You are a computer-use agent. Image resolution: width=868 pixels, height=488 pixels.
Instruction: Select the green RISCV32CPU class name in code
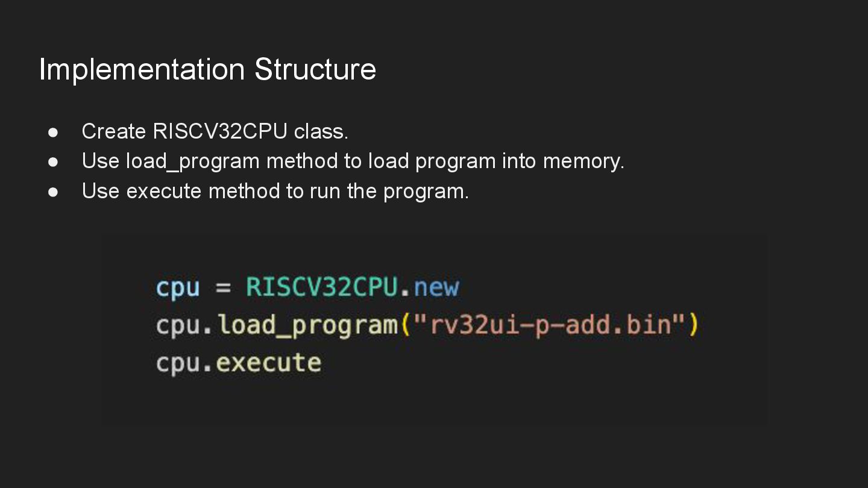point(322,287)
